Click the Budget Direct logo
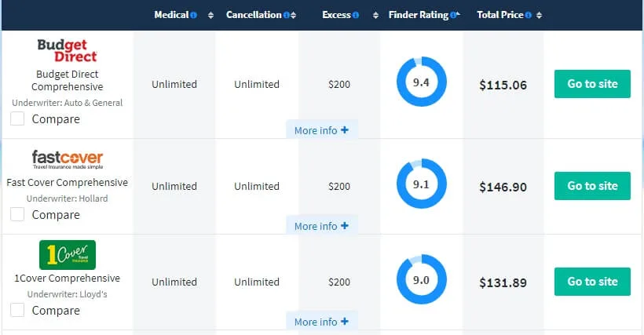644x335 pixels. [x=67, y=51]
